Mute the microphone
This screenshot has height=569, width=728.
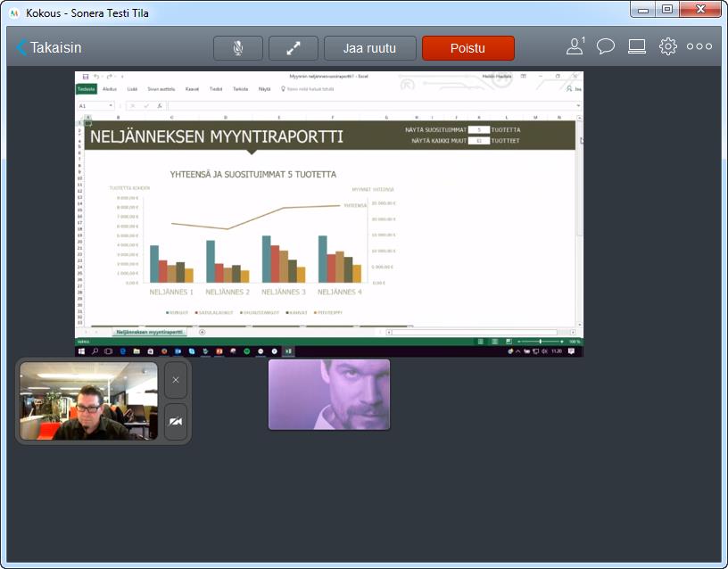coord(238,48)
